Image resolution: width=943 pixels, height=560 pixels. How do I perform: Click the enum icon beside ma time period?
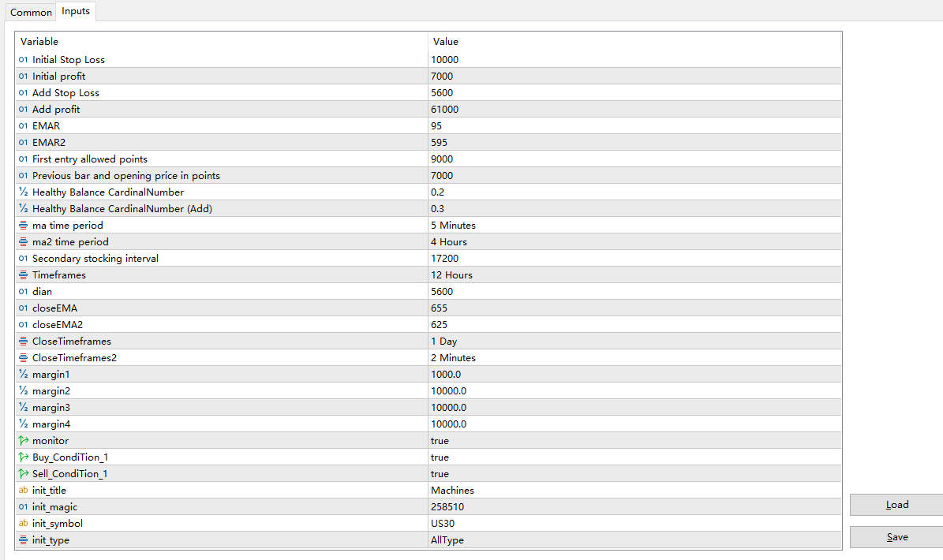(23, 226)
